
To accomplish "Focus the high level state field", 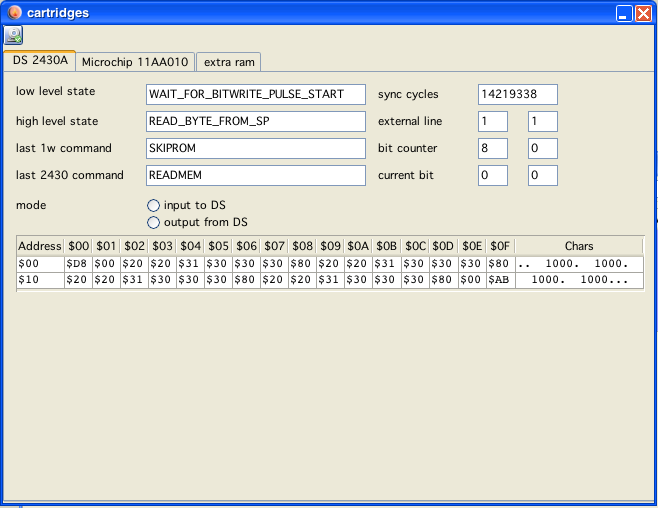I will [x=256, y=121].
